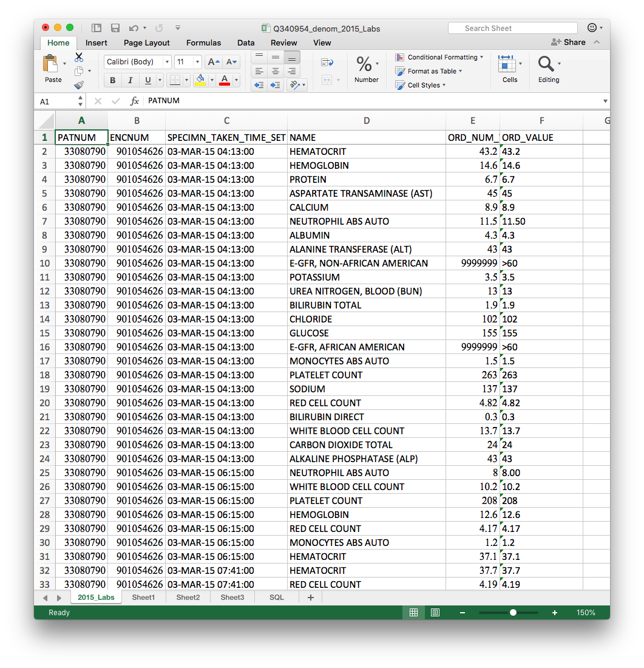Viewport: 644px width, 668px height.
Task: Select the Format Painter brush
Action: 79,85
